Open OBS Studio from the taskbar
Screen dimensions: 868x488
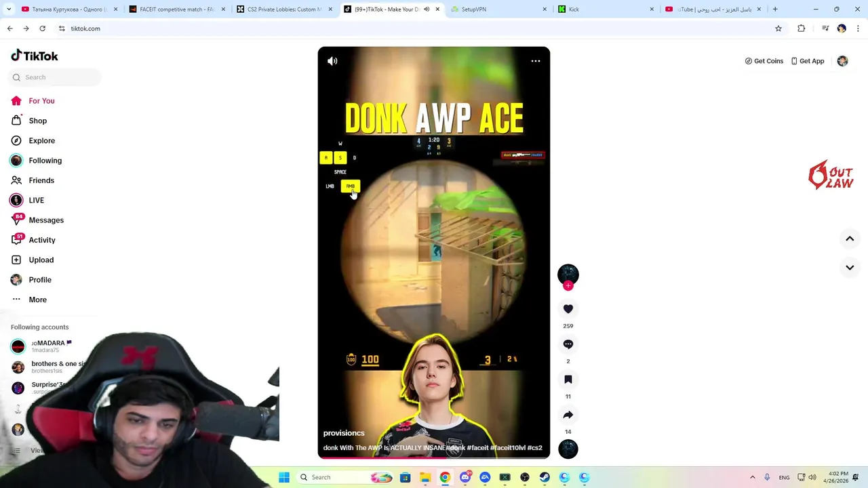(x=525, y=477)
